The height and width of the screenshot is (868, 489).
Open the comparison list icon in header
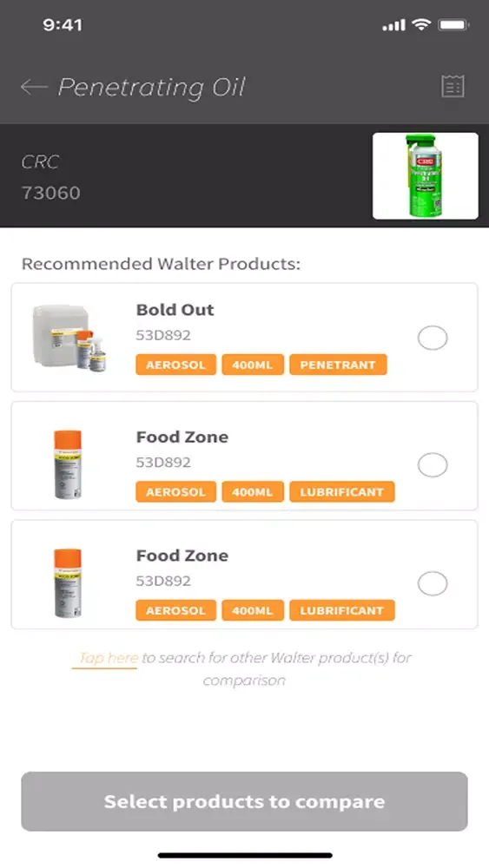click(453, 86)
